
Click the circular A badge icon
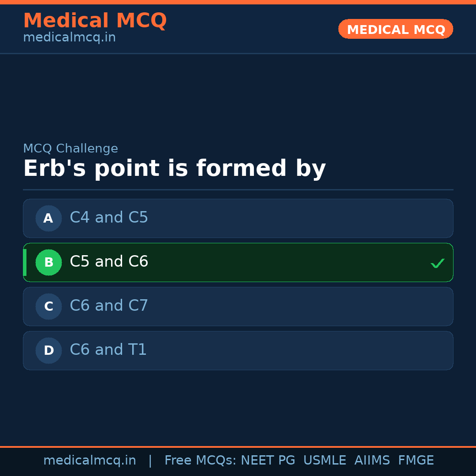tap(48, 218)
